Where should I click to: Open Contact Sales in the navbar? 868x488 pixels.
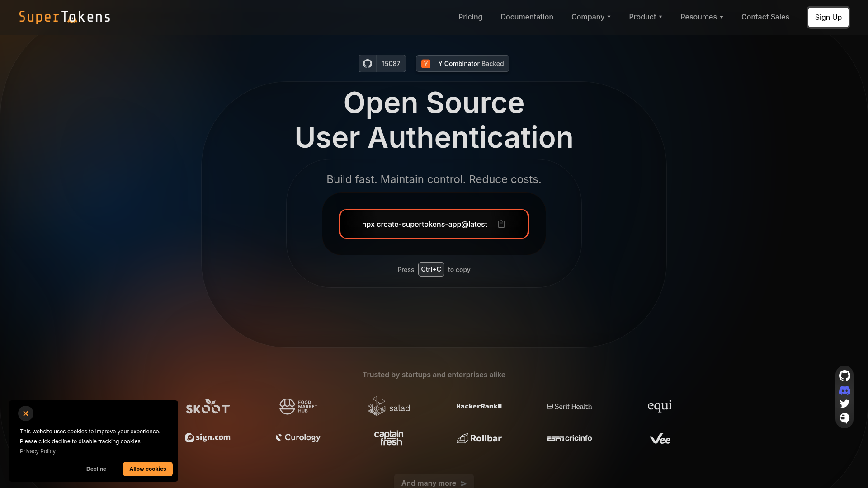click(x=765, y=17)
